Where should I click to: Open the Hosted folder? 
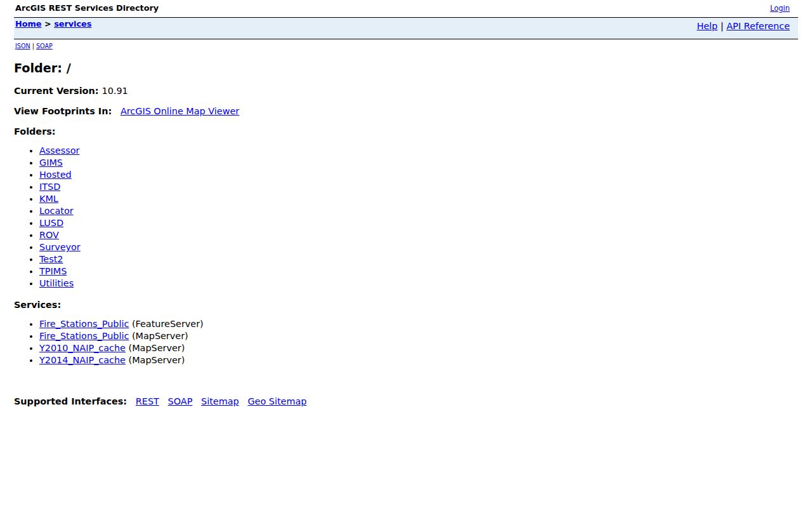55,175
